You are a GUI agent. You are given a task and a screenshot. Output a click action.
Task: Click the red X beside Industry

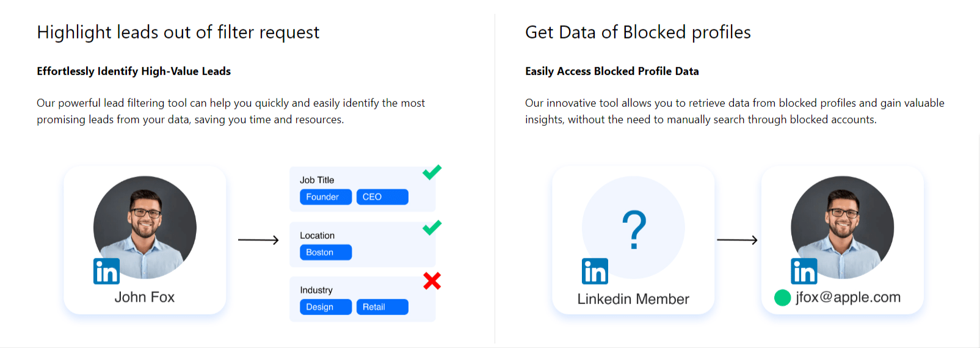tap(432, 281)
